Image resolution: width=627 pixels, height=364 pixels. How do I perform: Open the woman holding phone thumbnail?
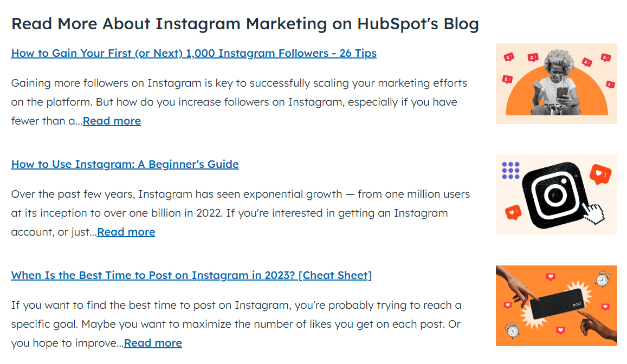[x=556, y=83]
